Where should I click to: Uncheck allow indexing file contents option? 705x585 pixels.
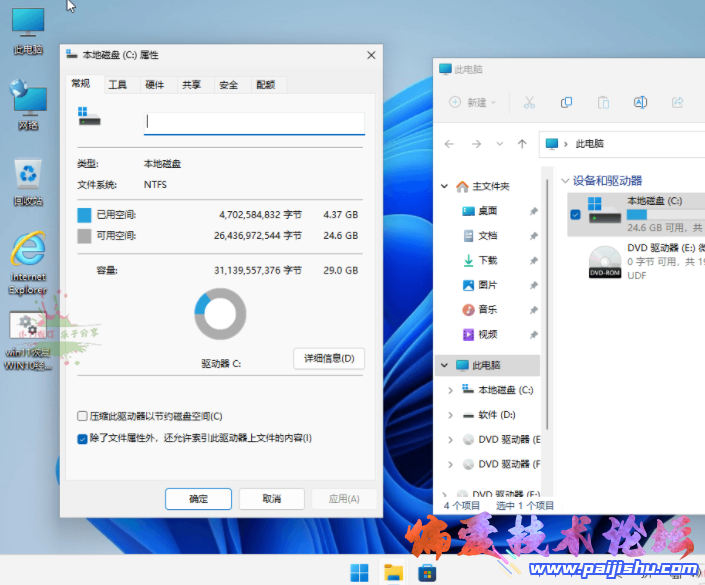click(x=83, y=438)
